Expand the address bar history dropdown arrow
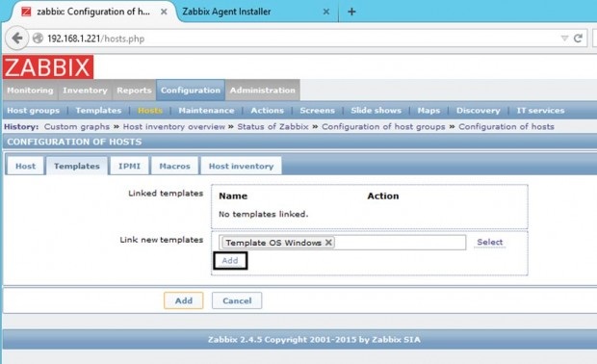Screen dimensions: 597x364 [564, 39]
